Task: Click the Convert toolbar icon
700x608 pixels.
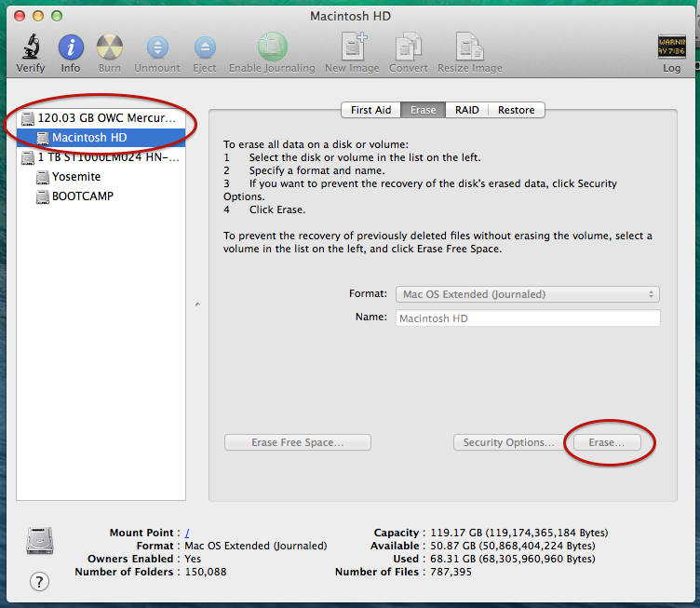Action: pos(408,46)
